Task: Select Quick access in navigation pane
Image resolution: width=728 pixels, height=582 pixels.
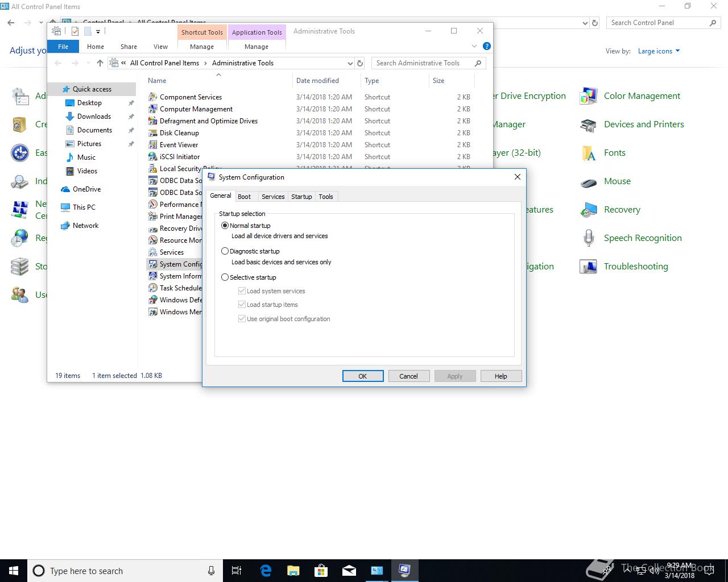Action: (92, 89)
